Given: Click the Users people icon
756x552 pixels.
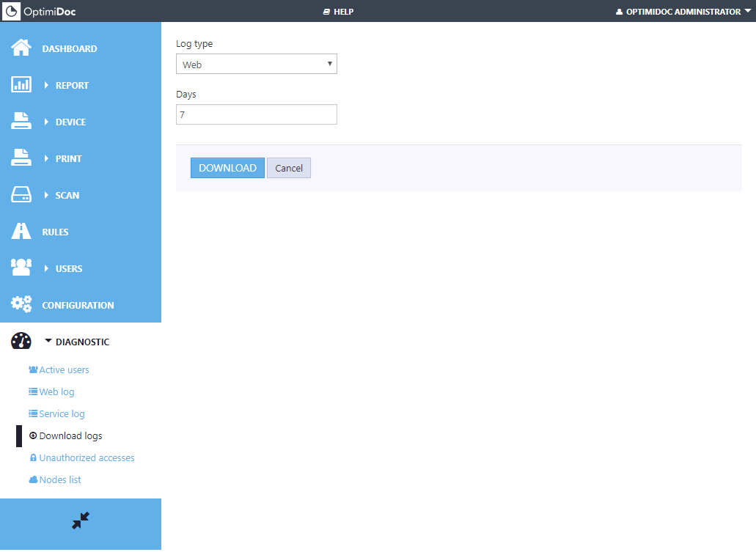Looking at the screenshot, I should pos(21,268).
